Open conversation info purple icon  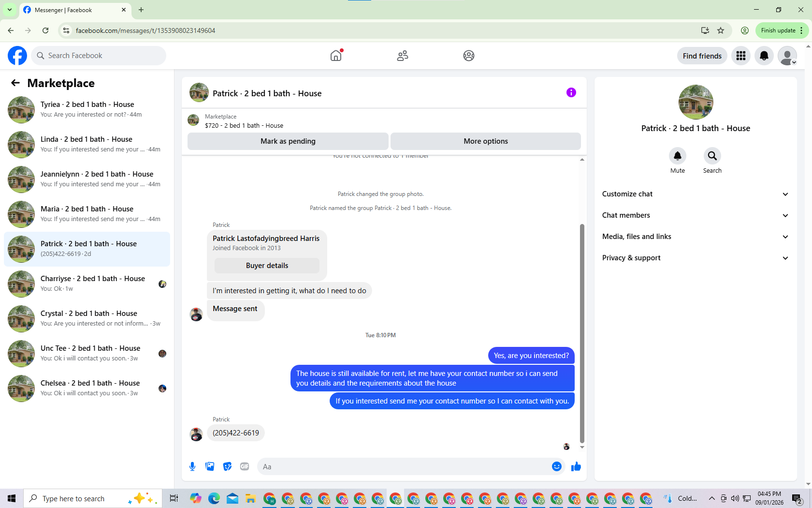tap(571, 92)
